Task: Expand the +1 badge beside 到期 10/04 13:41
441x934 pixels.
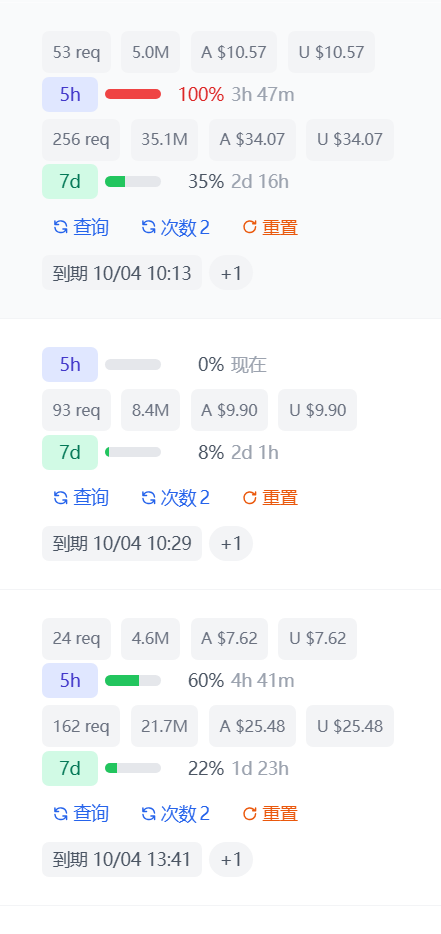Action: (231, 860)
